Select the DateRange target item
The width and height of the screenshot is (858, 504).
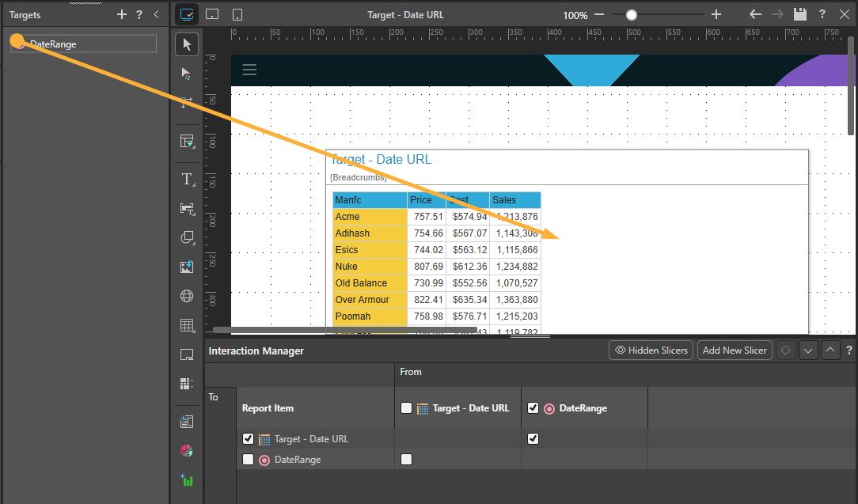click(83, 44)
